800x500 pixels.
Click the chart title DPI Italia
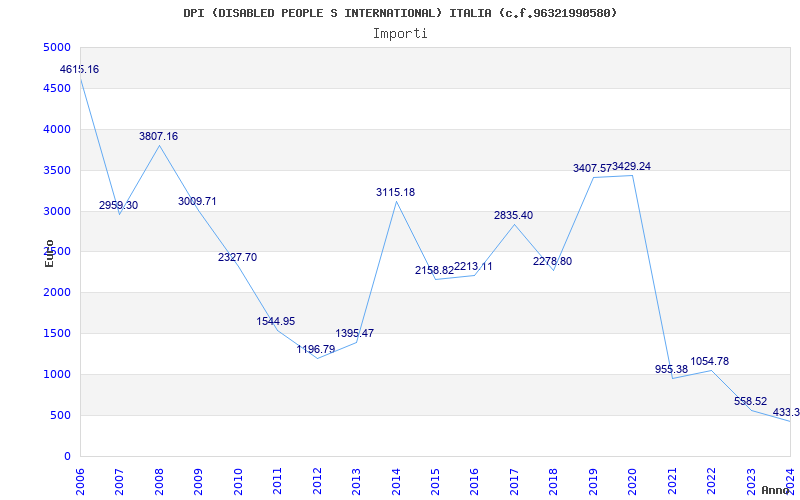(400, 13)
